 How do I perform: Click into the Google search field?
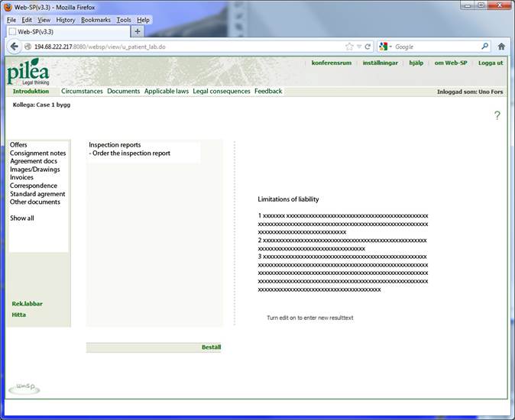pos(436,47)
